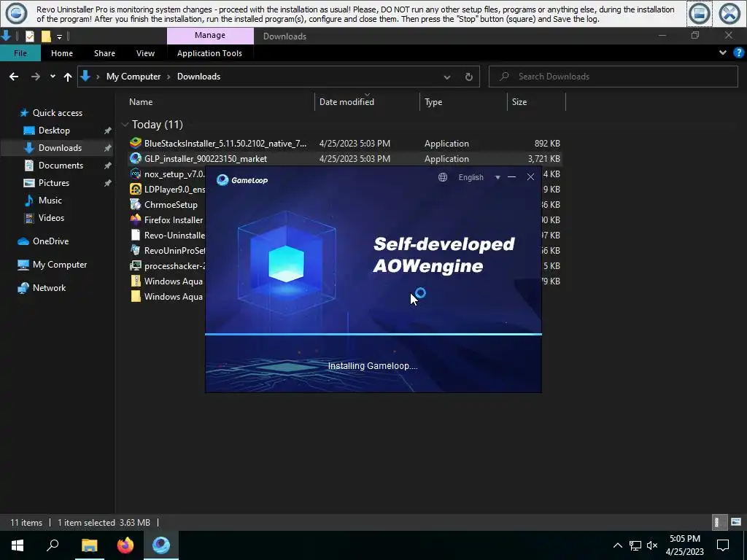Image resolution: width=747 pixels, height=560 pixels.
Task: Select Network in navigation pane
Action: click(x=49, y=287)
